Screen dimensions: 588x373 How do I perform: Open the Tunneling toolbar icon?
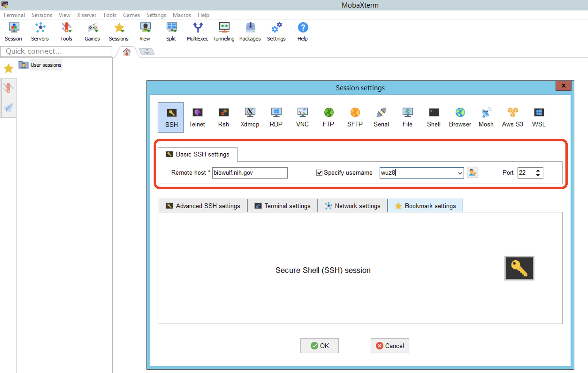(223, 32)
